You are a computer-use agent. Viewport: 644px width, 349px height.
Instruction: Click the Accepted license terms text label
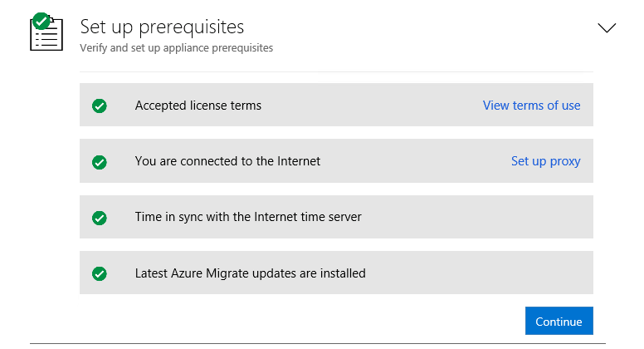198,106
